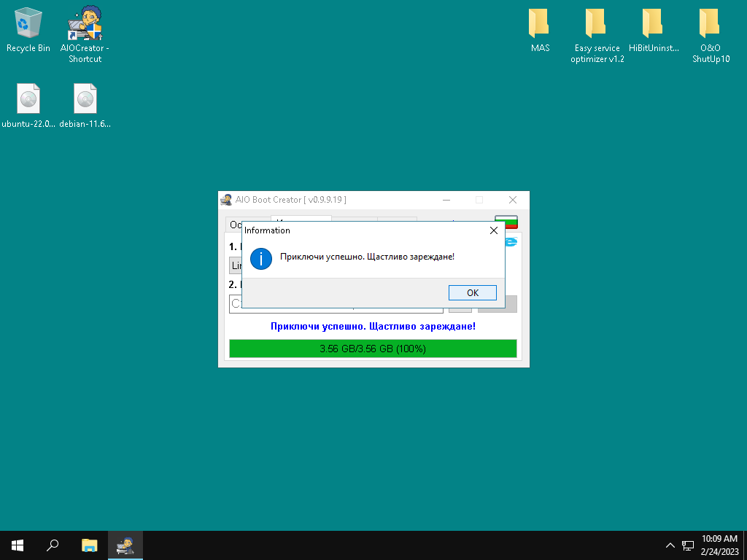Close the Information dialog with X

(x=493, y=230)
